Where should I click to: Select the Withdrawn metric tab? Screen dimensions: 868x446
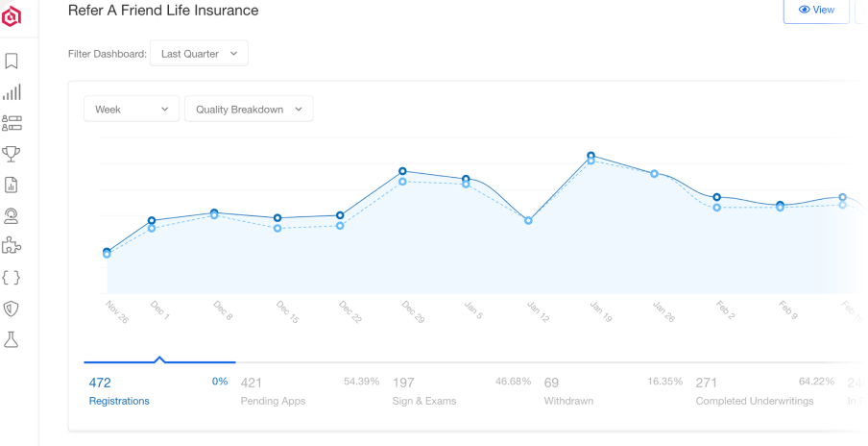(614, 391)
